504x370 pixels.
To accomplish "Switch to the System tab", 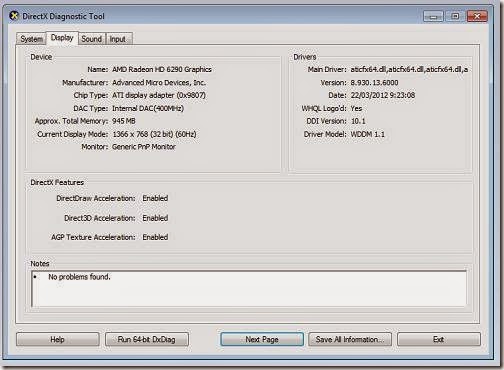I will coord(31,39).
